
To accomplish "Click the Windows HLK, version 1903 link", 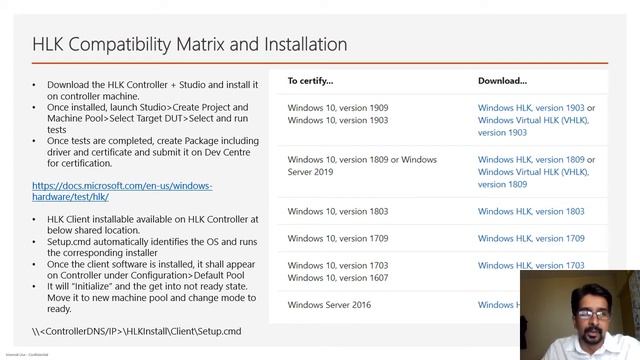I will (531, 108).
